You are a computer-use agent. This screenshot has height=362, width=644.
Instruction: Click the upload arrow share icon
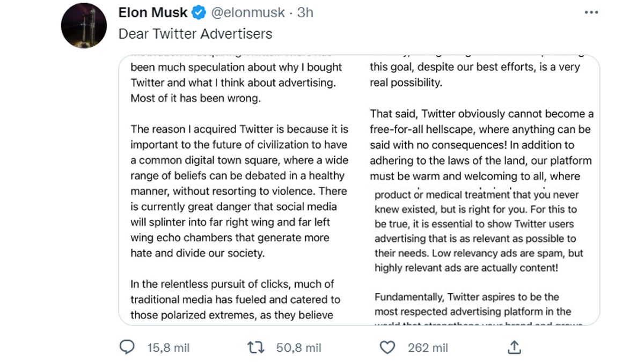[514, 348]
